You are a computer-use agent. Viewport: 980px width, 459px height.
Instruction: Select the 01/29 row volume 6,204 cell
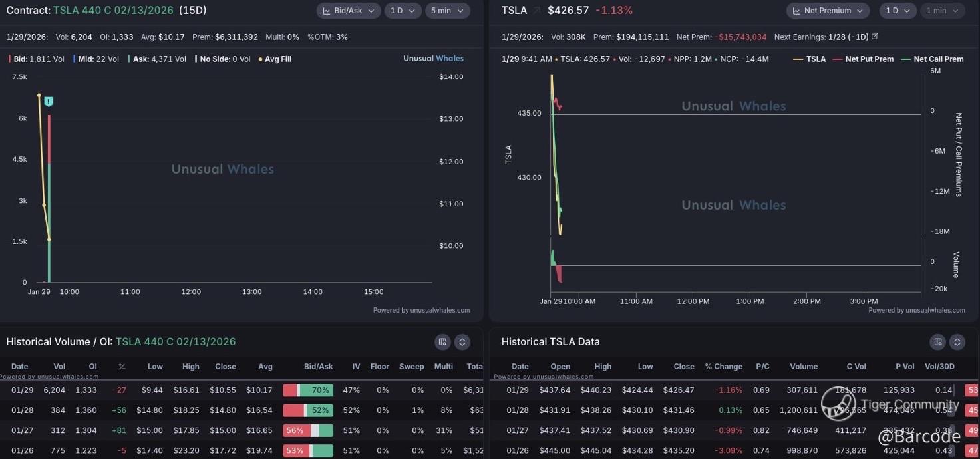click(x=55, y=390)
